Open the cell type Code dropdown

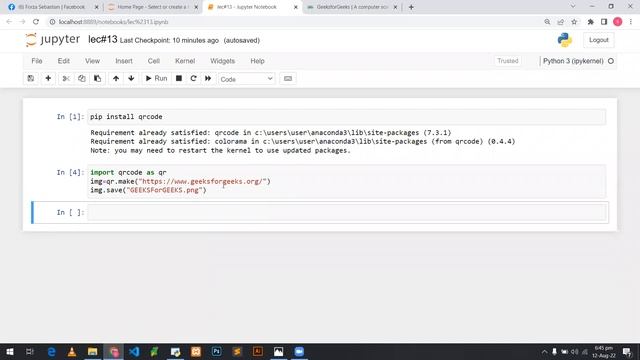(x=247, y=79)
